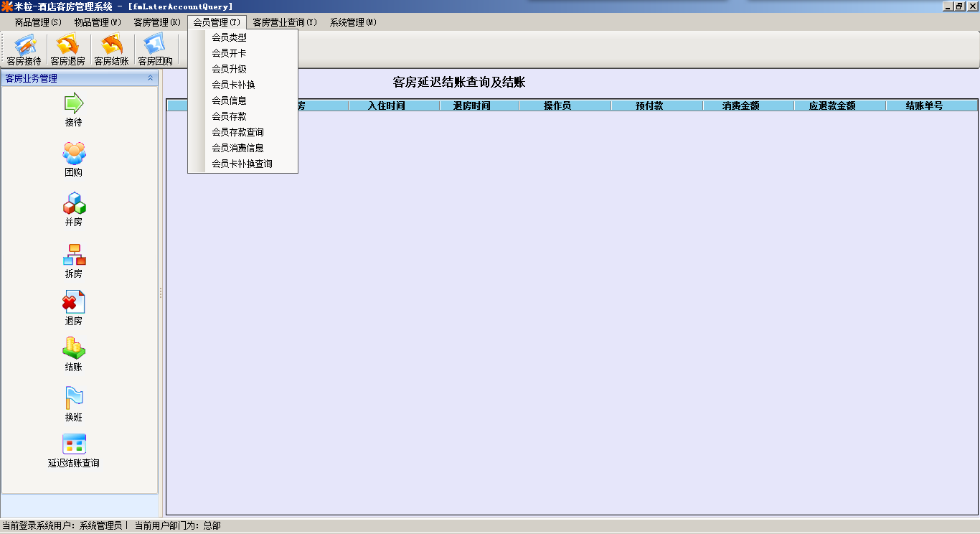Click the 退房 red X icon
The image size is (980, 534).
coord(74,302)
